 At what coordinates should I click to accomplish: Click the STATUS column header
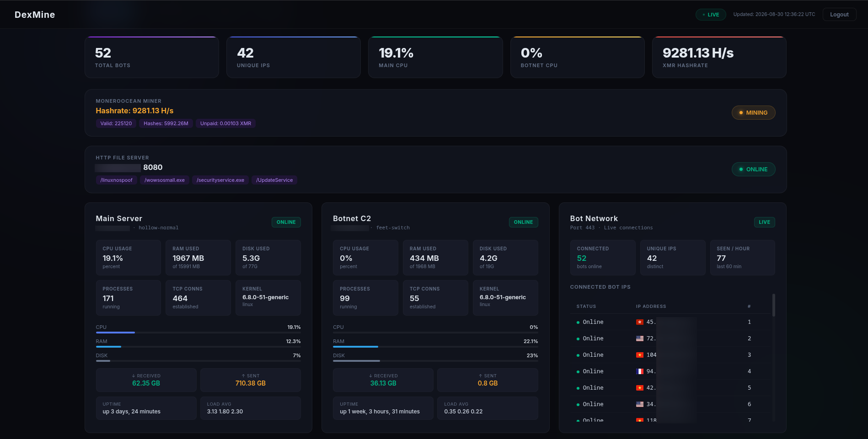[586, 307]
